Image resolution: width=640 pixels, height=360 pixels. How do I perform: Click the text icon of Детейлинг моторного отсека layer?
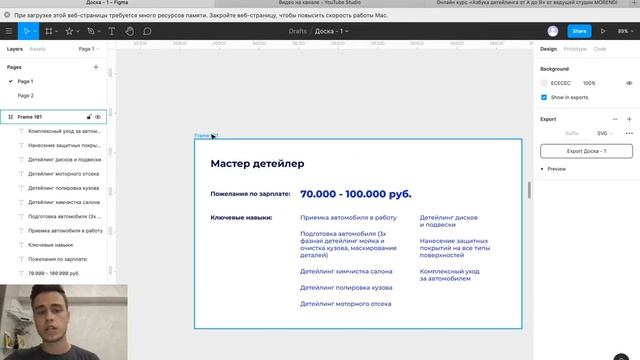point(21,174)
